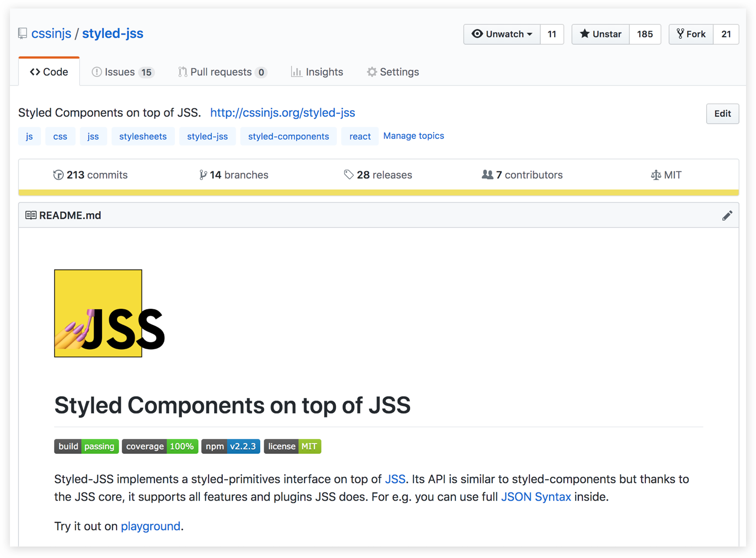
Task: Click the JSS logo image
Action: 110,313
